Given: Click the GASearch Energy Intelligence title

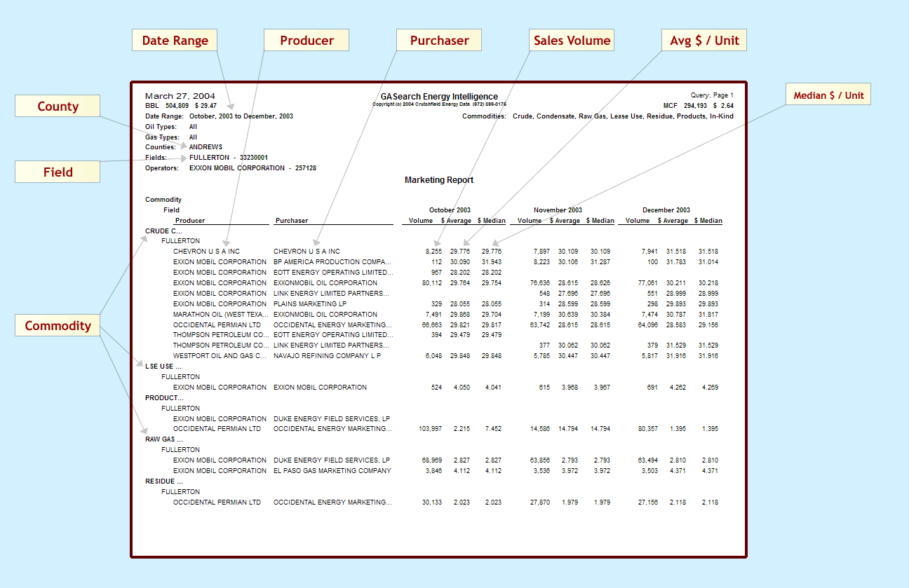Looking at the screenshot, I should pyautogui.click(x=438, y=97).
